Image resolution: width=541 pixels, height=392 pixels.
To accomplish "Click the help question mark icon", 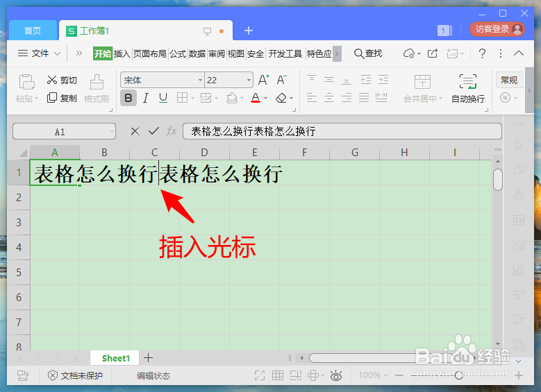I will 483,53.
